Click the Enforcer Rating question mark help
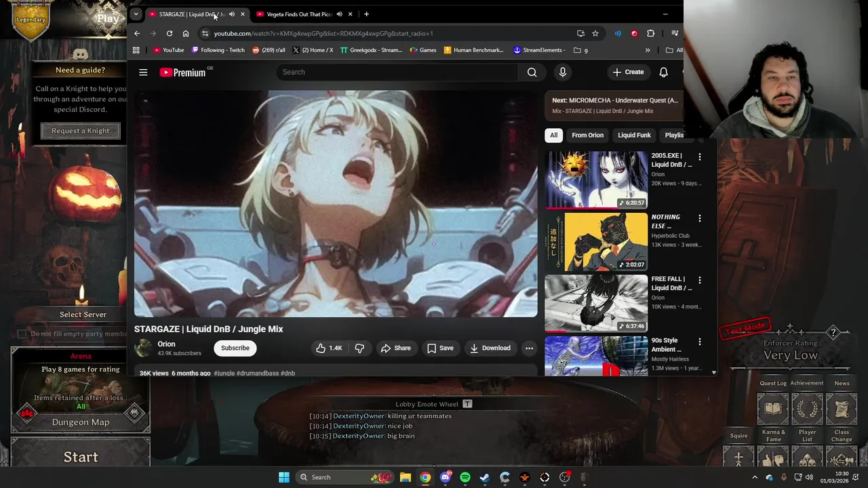The height and width of the screenshot is (488, 868). point(833,332)
